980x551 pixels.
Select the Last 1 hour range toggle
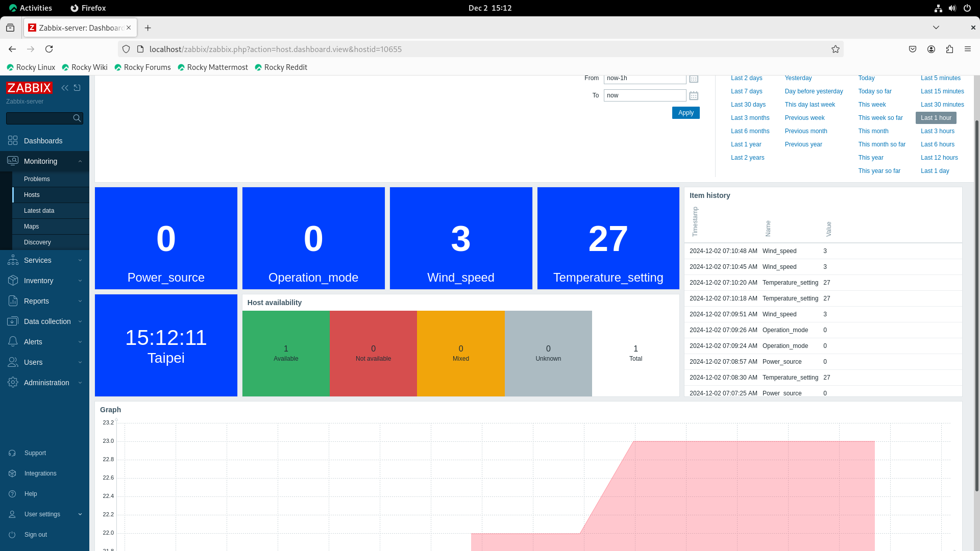click(x=936, y=118)
